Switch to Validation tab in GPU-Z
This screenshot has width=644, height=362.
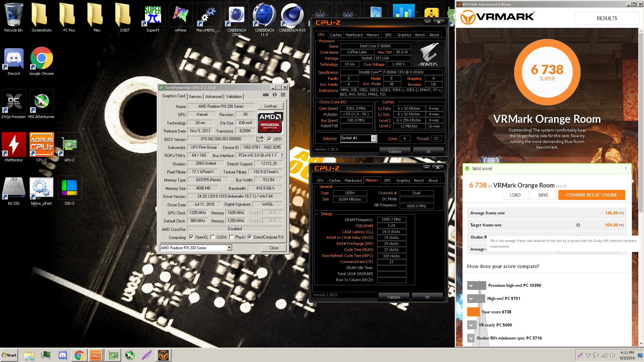(234, 96)
